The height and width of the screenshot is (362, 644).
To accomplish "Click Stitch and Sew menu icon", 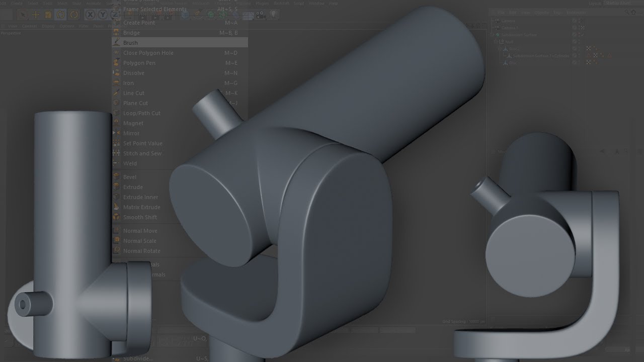I will click(x=116, y=153).
